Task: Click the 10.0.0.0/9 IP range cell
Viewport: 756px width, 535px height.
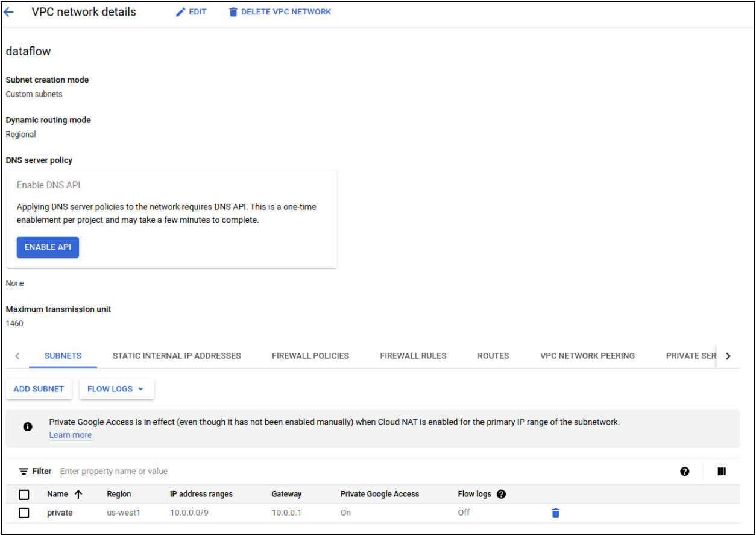Action: [191, 513]
